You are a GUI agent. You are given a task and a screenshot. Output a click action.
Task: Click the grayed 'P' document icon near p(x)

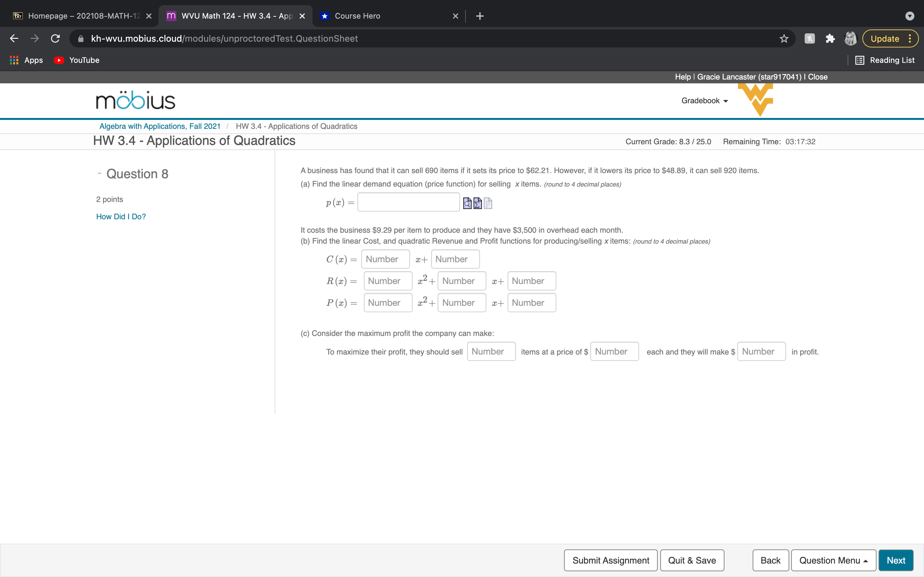(x=488, y=204)
